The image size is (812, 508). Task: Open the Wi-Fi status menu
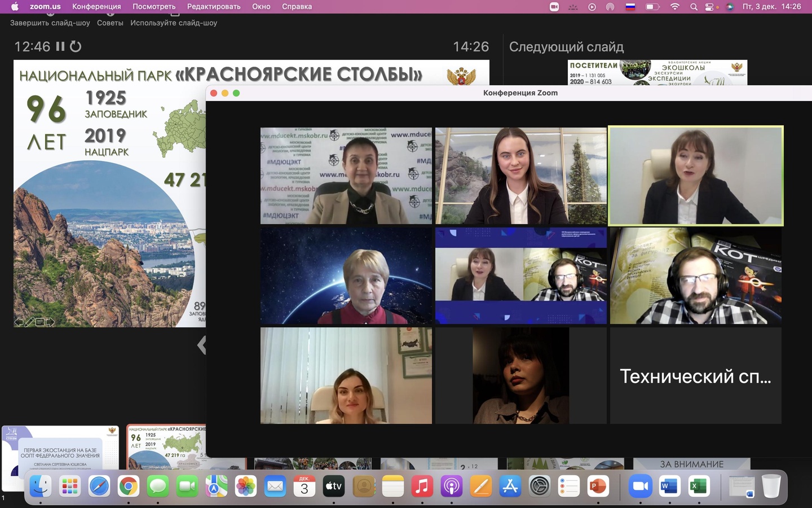tap(675, 7)
